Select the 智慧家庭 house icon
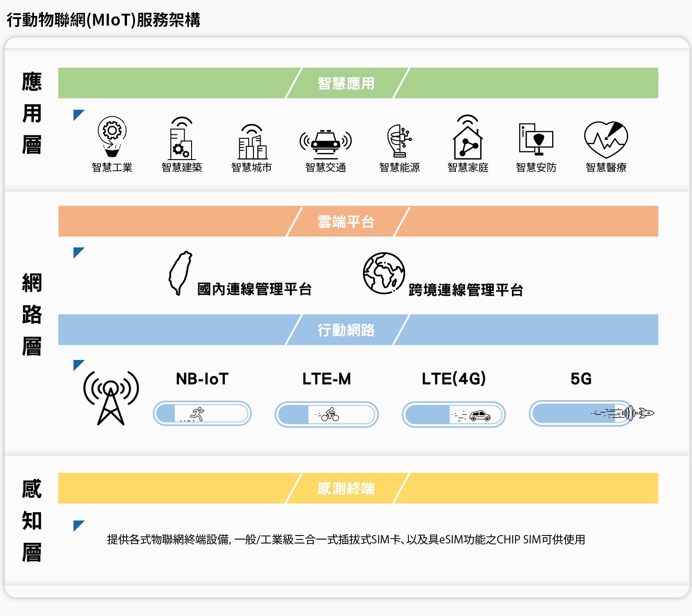The image size is (692, 616). 468,137
